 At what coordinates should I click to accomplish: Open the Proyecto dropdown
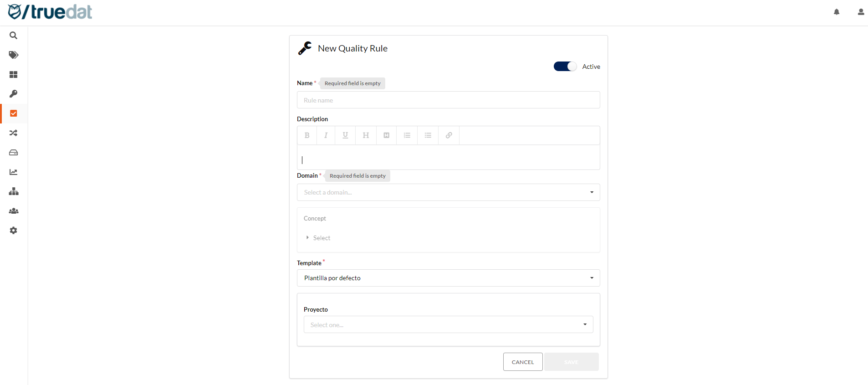(x=448, y=324)
